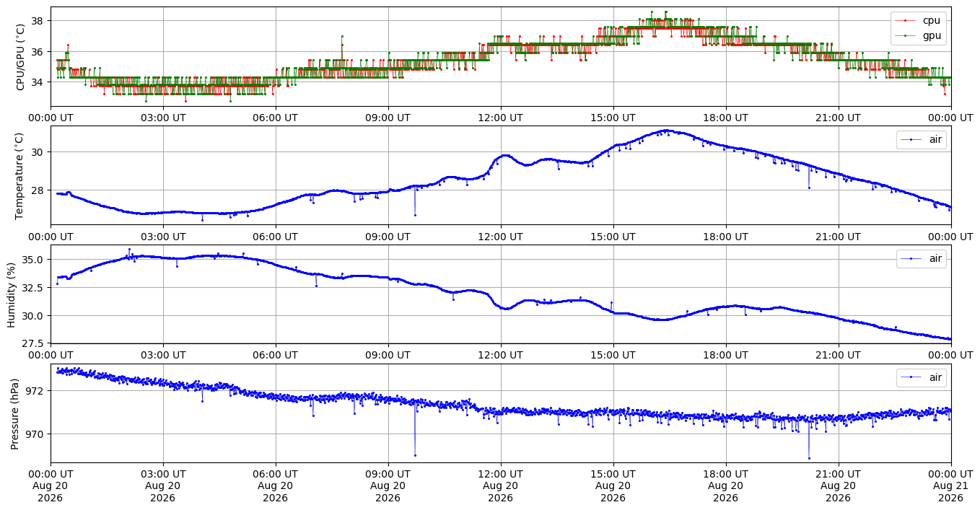Click the temperature peak near 16:30 UT
Image resolution: width=980 pixels, height=510 pixels.
tap(665, 131)
